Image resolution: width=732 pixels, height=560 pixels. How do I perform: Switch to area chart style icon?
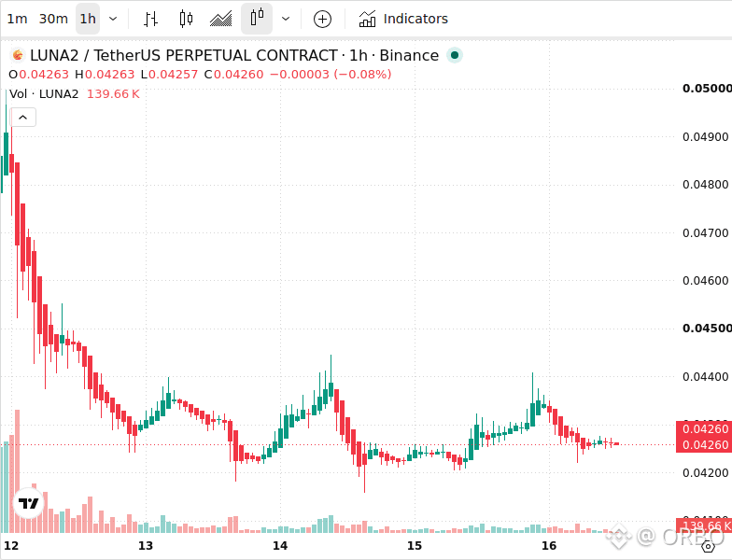click(x=221, y=19)
